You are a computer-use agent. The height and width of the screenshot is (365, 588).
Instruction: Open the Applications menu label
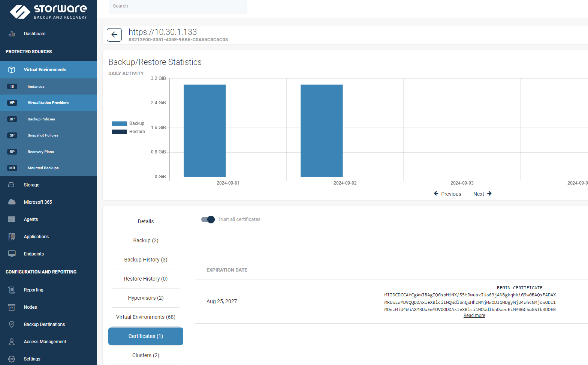(x=36, y=237)
